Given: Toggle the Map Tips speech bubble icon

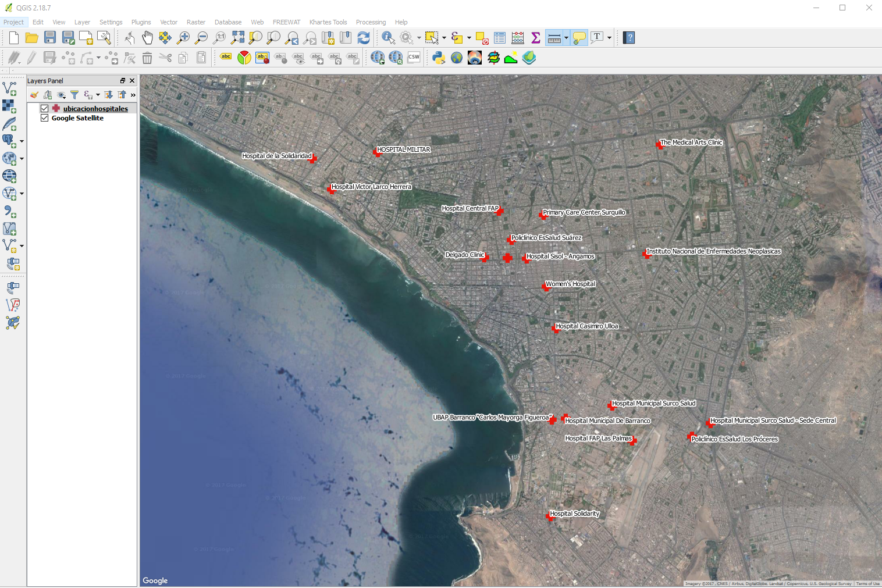Looking at the screenshot, I should [x=579, y=38].
